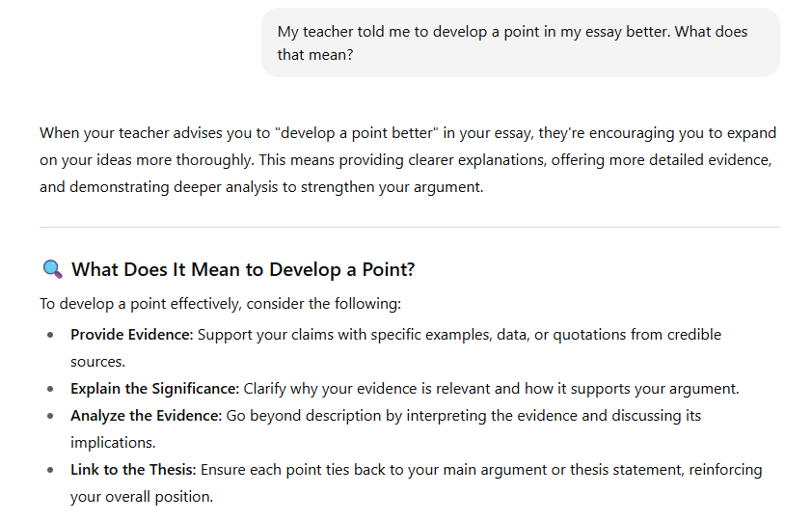Image resolution: width=812 pixels, height=522 pixels.
Task: Click the bullet before 'Analyze the Evidence'
Action: [x=50, y=416]
